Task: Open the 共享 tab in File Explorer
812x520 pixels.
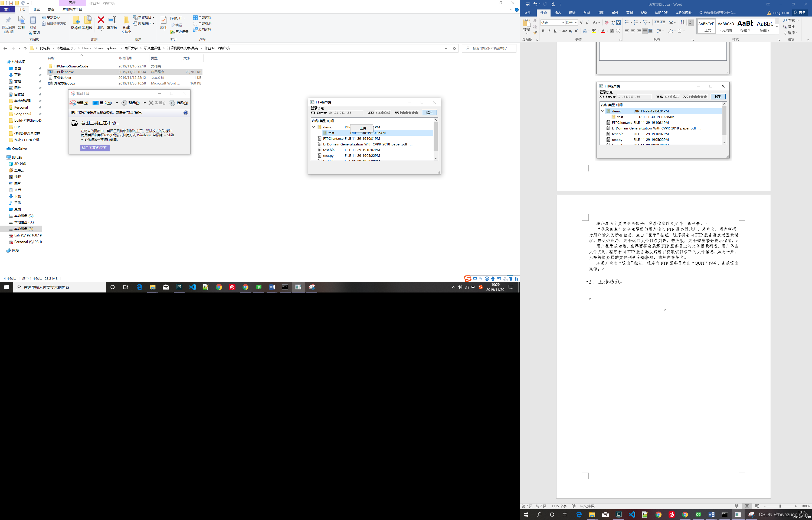Action: point(37,10)
